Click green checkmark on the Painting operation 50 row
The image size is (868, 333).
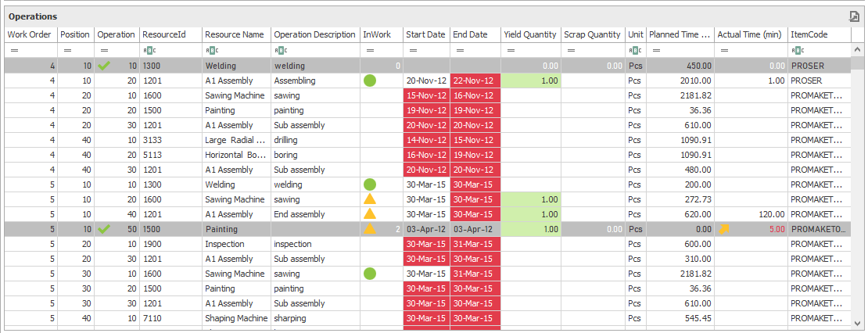tap(105, 229)
